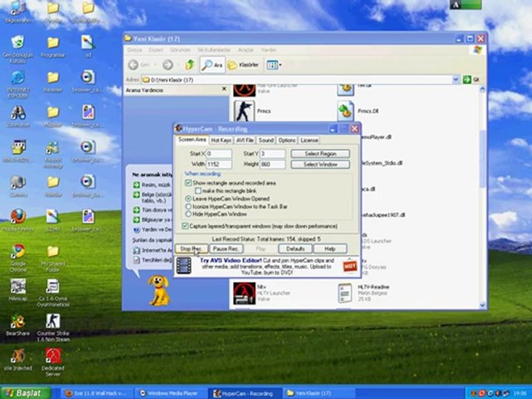Click the Start Y input field
532x399 pixels.
(273, 154)
